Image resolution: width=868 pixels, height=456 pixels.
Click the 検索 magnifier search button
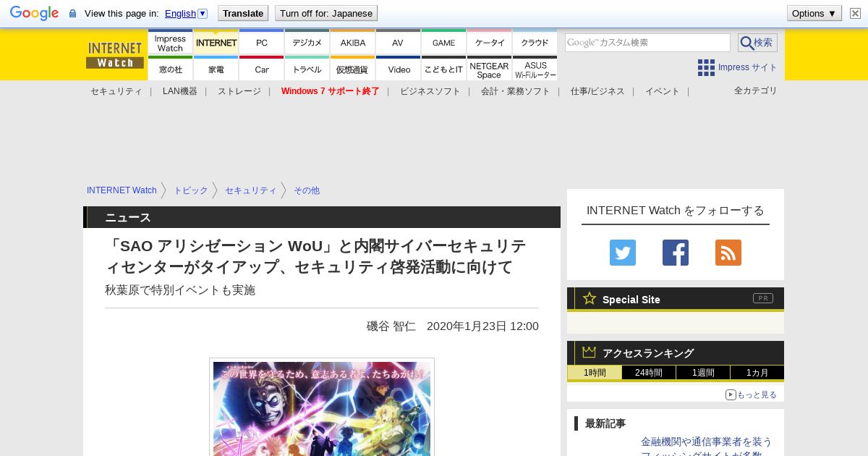tap(757, 43)
